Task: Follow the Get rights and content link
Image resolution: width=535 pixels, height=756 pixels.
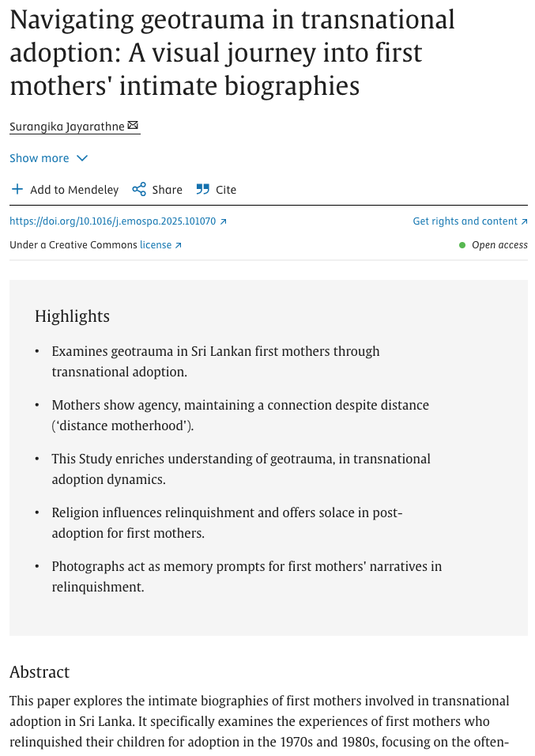Action: click(x=465, y=221)
